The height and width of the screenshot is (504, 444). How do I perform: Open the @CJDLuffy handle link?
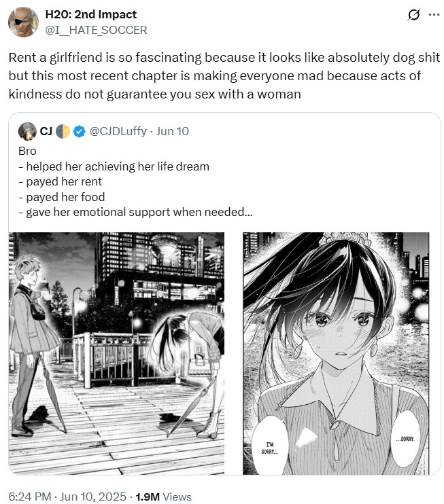(118, 132)
